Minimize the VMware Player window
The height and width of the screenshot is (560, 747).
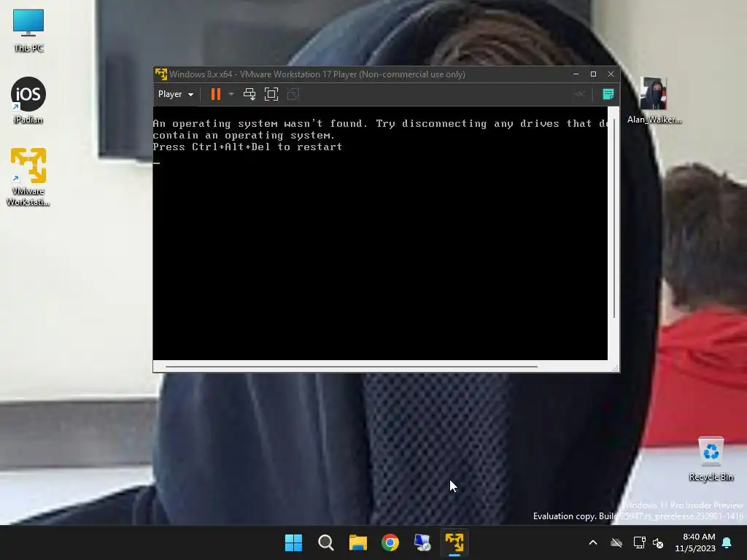pos(576,74)
